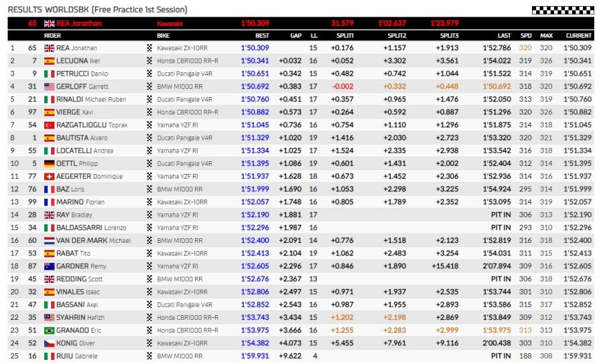Click the checkered finish icon in RUIU Gabriele's row
603x364 pixels.
[x=149, y=356]
